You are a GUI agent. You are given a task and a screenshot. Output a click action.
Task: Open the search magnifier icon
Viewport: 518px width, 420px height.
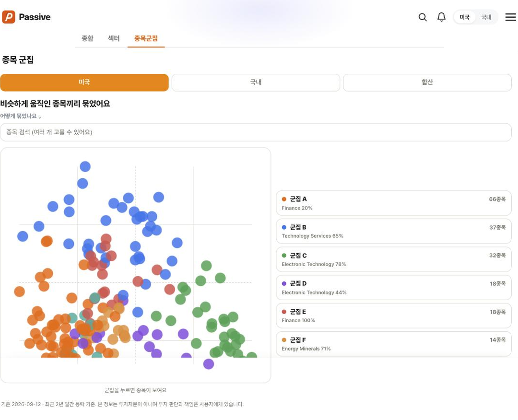tap(423, 17)
